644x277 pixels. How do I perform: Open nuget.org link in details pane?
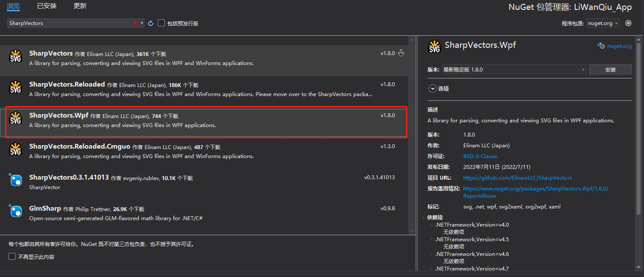click(619, 46)
